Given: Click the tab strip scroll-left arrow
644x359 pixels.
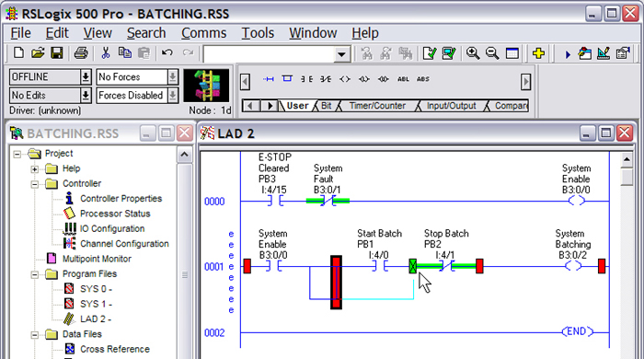Looking at the screenshot, I should coord(250,106).
